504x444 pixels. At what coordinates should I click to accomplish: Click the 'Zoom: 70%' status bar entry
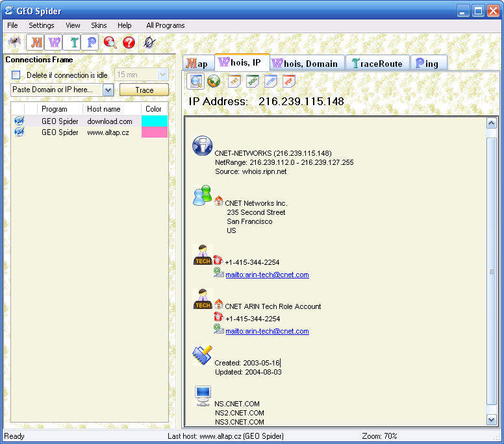click(x=379, y=436)
